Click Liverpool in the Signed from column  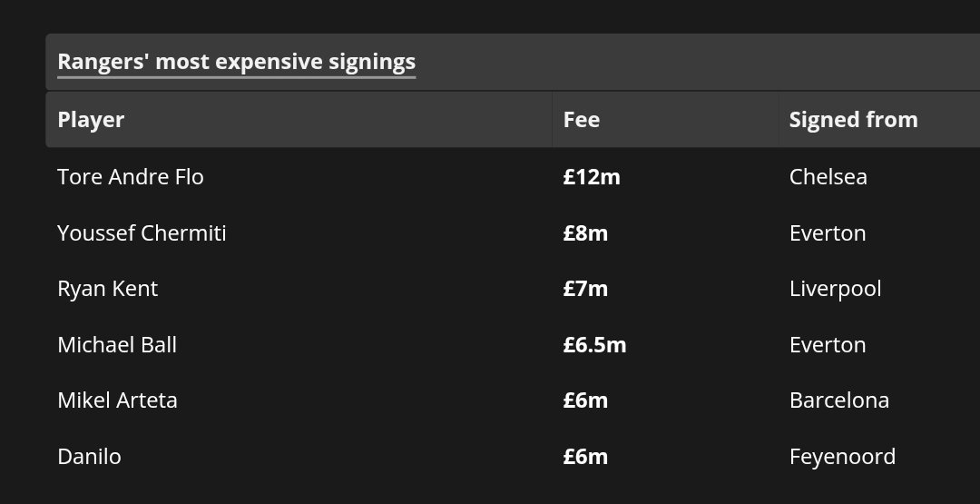[x=836, y=289]
